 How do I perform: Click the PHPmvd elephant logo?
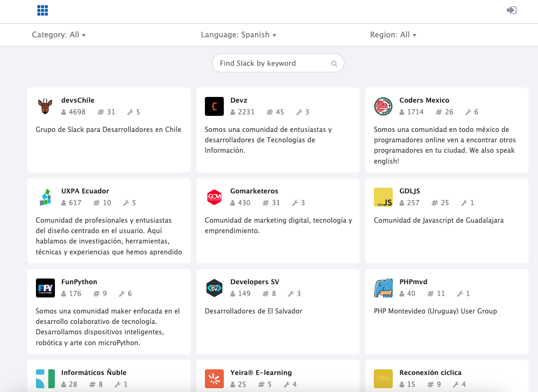click(383, 288)
